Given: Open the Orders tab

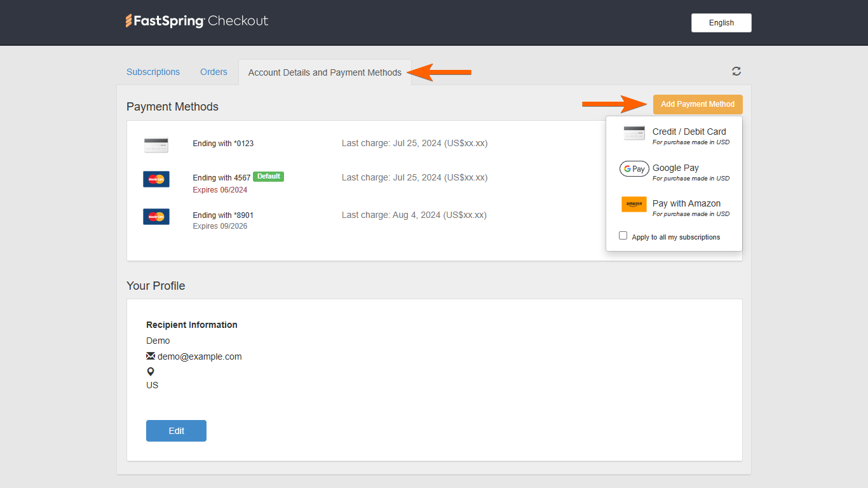Looking at the screenshot, I should pyautogui.click(x=214, y=72).
